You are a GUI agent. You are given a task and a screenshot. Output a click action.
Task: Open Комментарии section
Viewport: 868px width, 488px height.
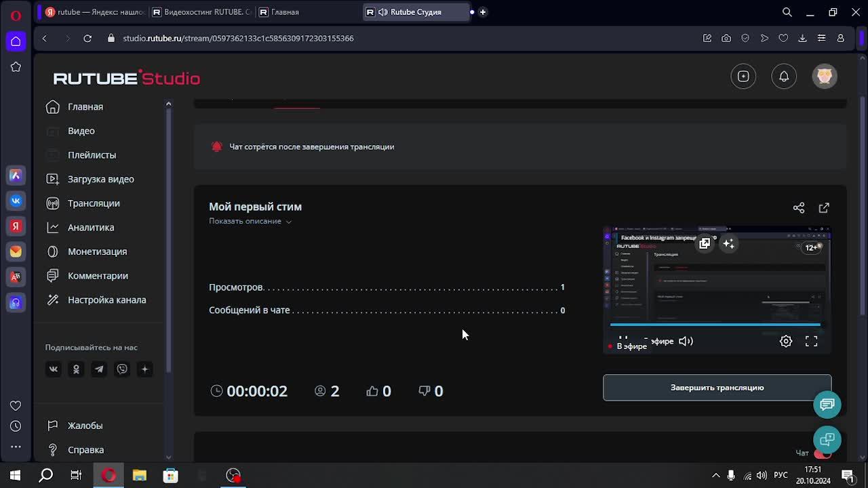coord(87,276)
